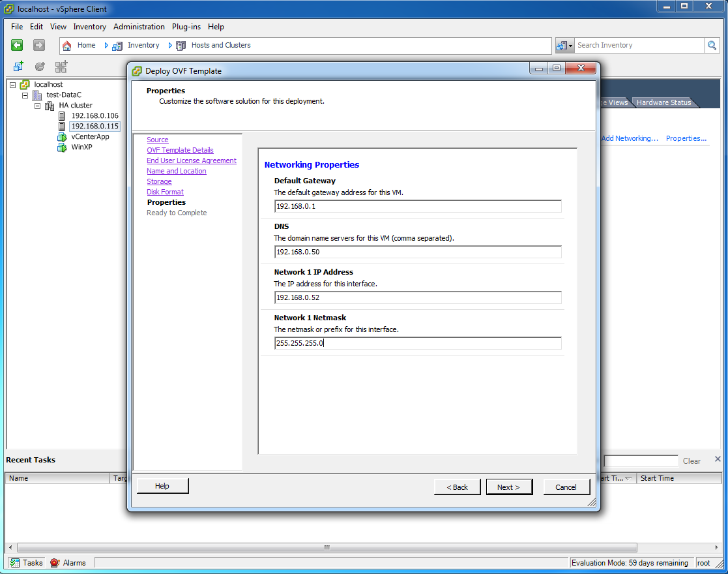Click the Search Inventory field
728x574 pixels.
coord(640,45)
